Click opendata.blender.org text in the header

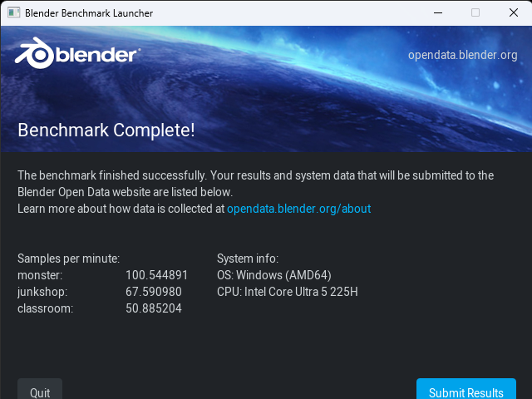point(462,55)
